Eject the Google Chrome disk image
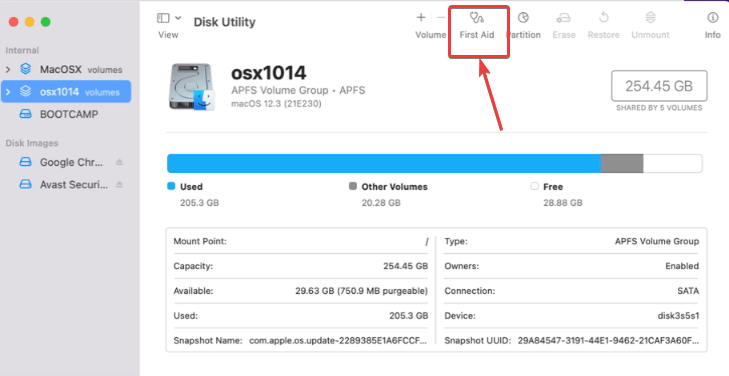The width and height of the screenshot is (729, 376). coord(119,162)
